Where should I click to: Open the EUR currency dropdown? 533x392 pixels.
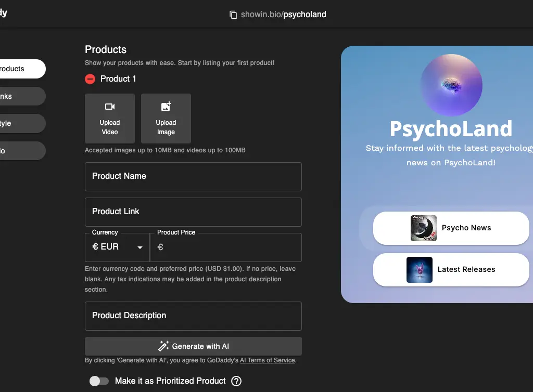118,247
